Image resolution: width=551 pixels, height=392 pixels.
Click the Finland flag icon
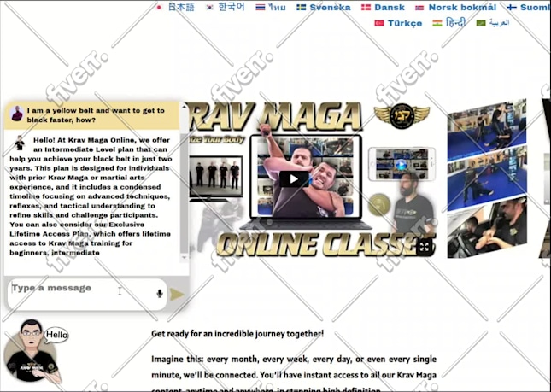click(512, 8)
